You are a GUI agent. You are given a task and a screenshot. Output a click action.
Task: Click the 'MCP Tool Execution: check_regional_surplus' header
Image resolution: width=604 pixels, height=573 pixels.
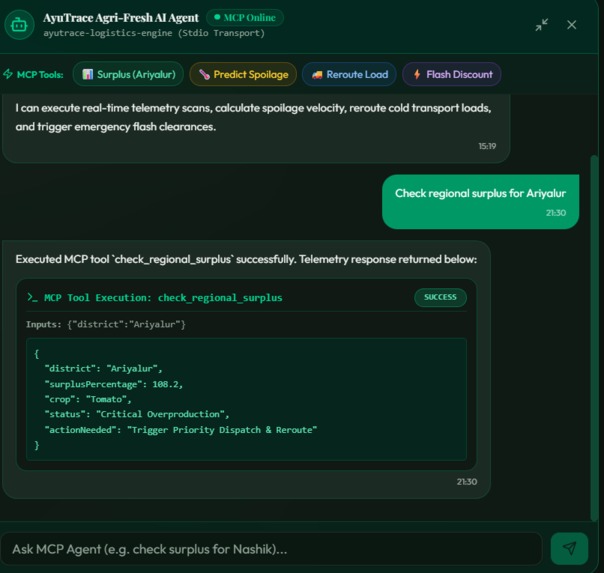[163, 298]
